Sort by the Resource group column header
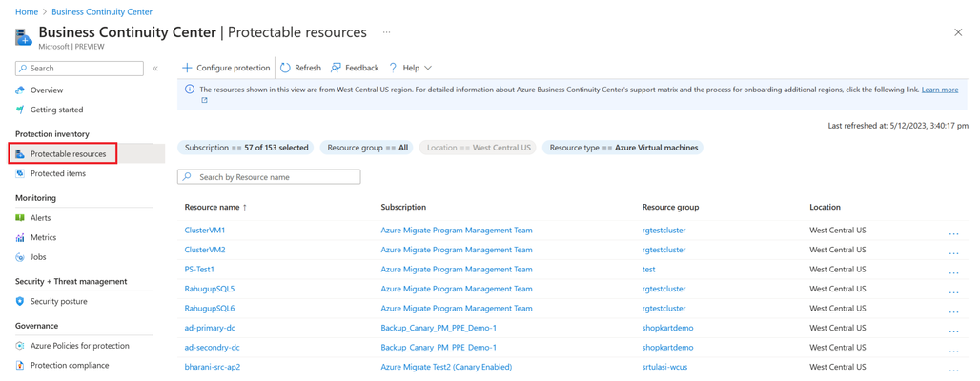The height and width of the screenshot is (381, 980). coord(670,207)
